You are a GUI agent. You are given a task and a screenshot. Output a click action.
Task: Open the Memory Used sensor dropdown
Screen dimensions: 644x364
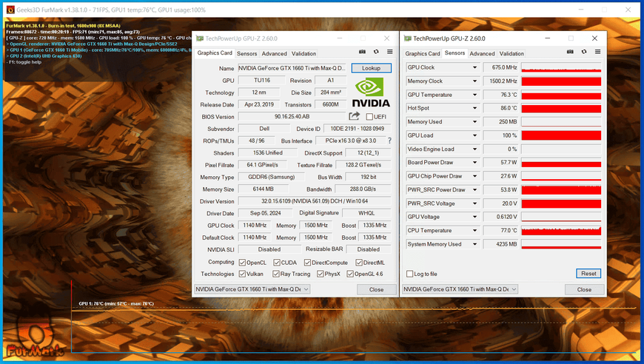pyautogui.click(x=474, y=122)
